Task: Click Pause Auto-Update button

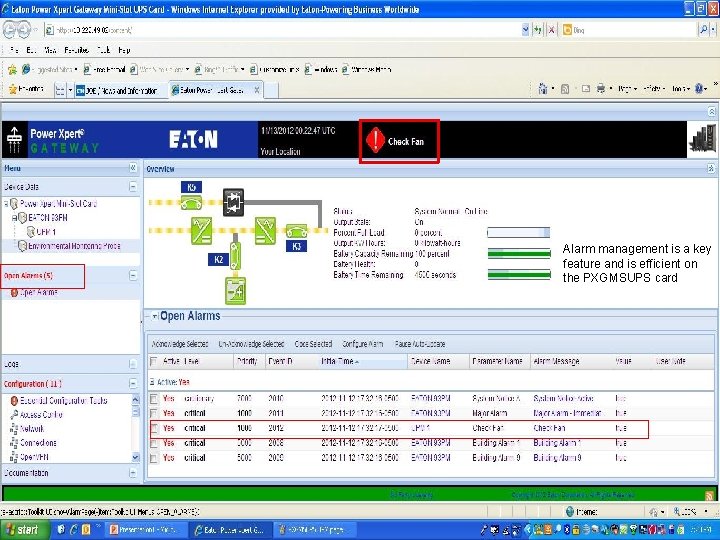Action: tap(420, 344)
